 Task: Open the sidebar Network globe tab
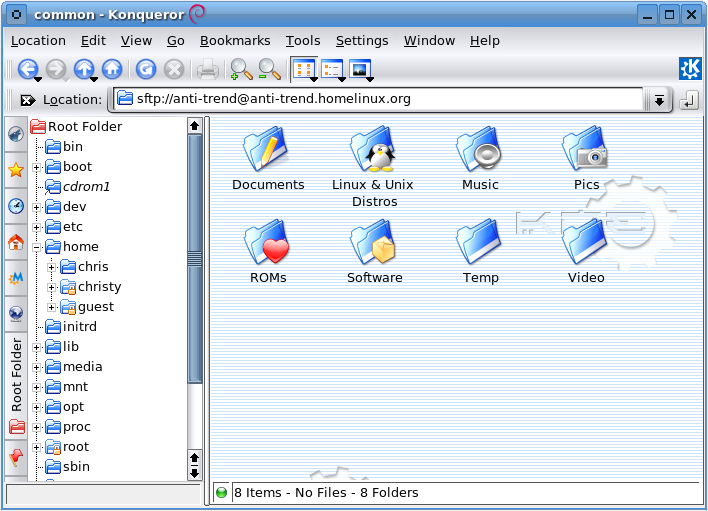16,313
